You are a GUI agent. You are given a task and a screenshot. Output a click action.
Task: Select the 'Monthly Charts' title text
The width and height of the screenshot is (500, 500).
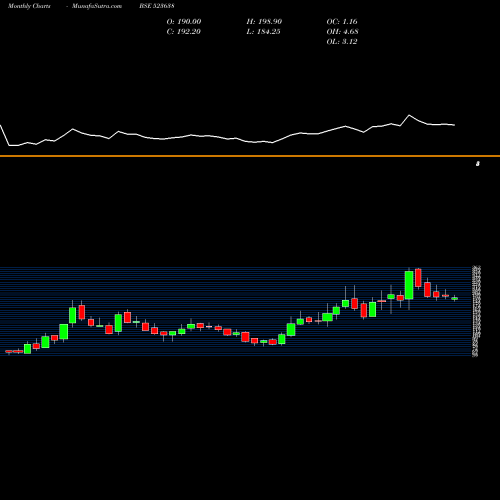[x=29, y=6]
